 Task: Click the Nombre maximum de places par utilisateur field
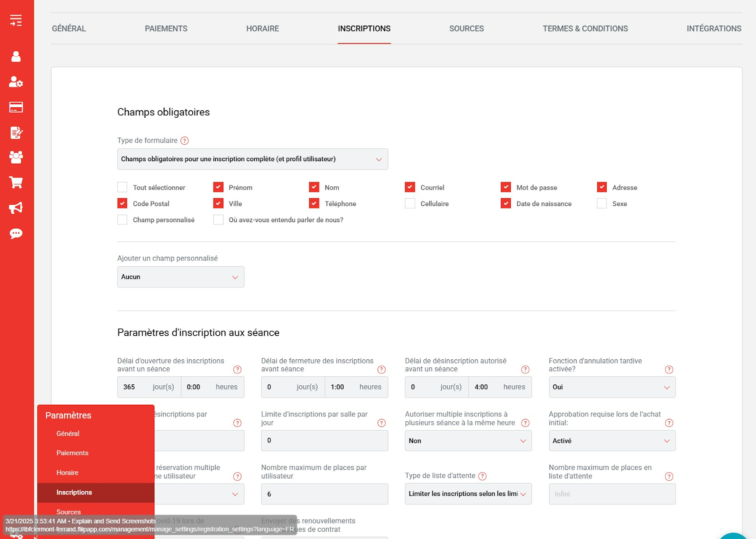324,494
